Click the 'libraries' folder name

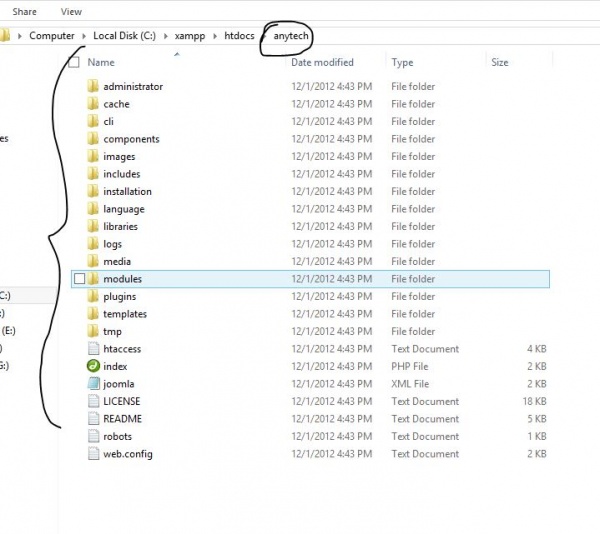tap(120, 226)
